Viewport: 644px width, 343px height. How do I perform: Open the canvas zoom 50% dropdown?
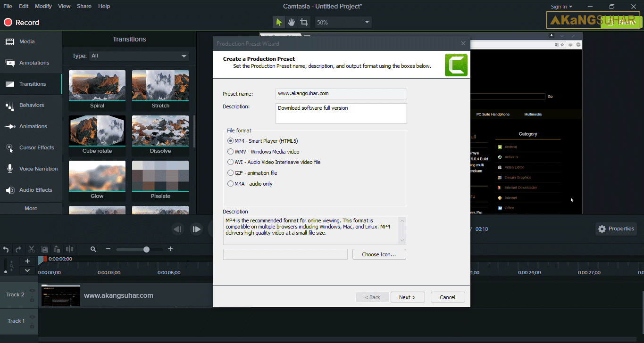point(343,22)
